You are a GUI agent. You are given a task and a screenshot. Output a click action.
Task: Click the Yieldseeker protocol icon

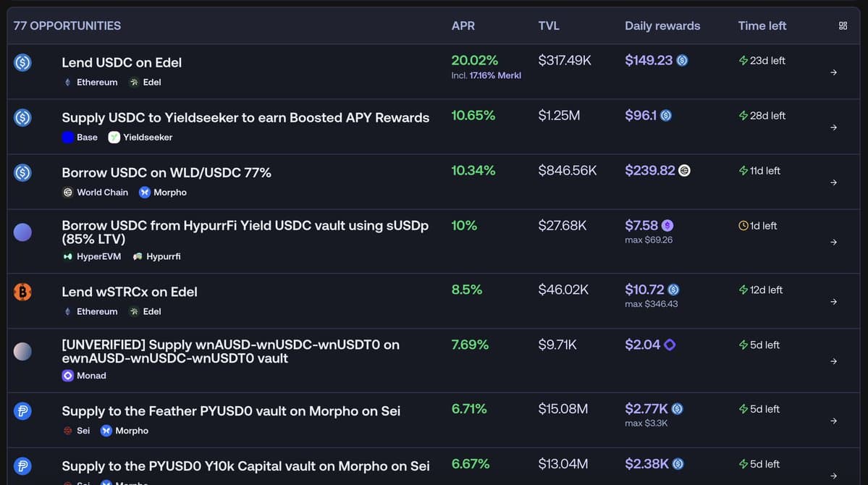click(114, 138)
